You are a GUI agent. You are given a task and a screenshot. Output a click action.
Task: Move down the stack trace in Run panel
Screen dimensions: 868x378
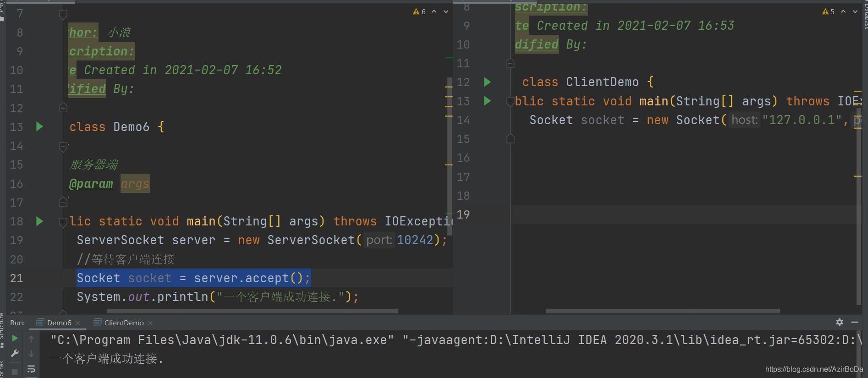coord(31,354)
